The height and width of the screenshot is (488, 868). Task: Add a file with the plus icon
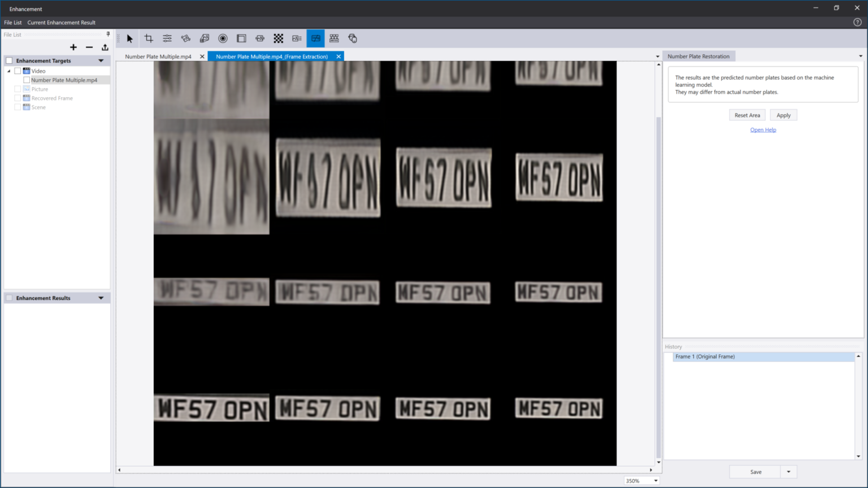point(73,47)
